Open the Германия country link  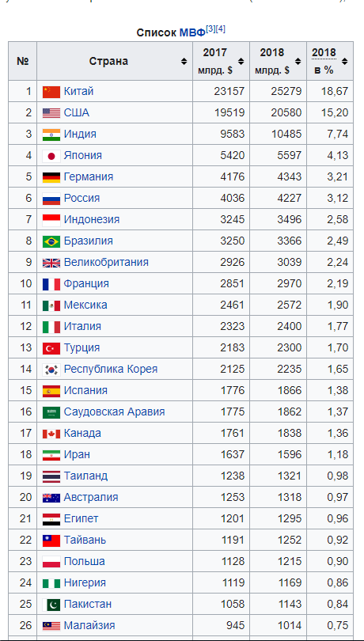(x=89, y=176)
